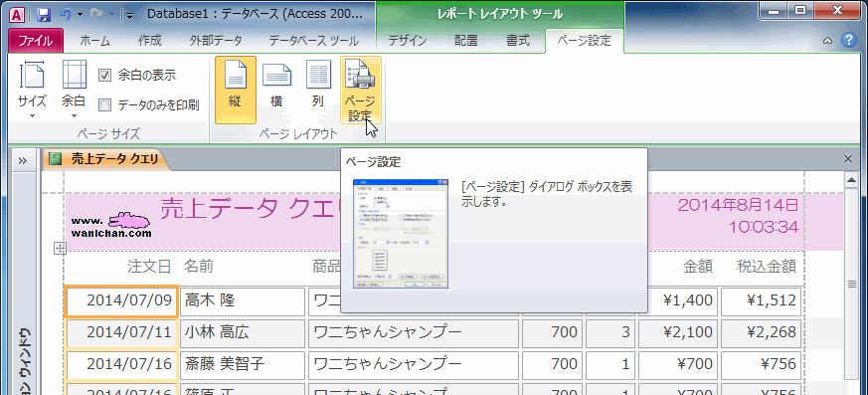Open the サイズ paper size dropdown
Viewport: 868px width, 395px height.
(32, 90)
